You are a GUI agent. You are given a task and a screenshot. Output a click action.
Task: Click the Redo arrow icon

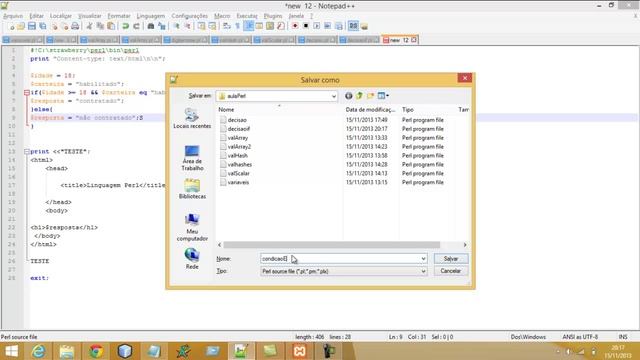tap(136, 27)
